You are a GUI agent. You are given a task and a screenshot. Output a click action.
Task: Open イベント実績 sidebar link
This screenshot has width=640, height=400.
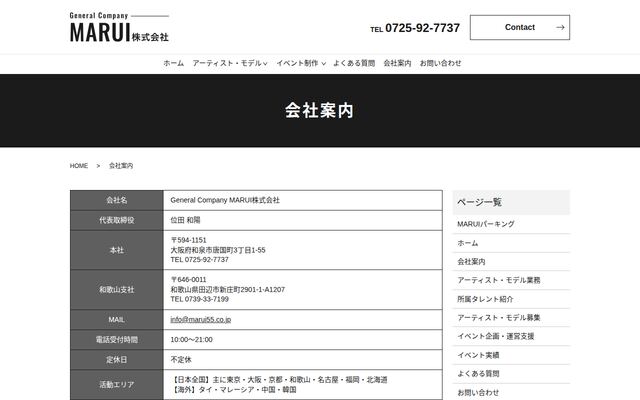pyautogui.click(x=478, y=355)
